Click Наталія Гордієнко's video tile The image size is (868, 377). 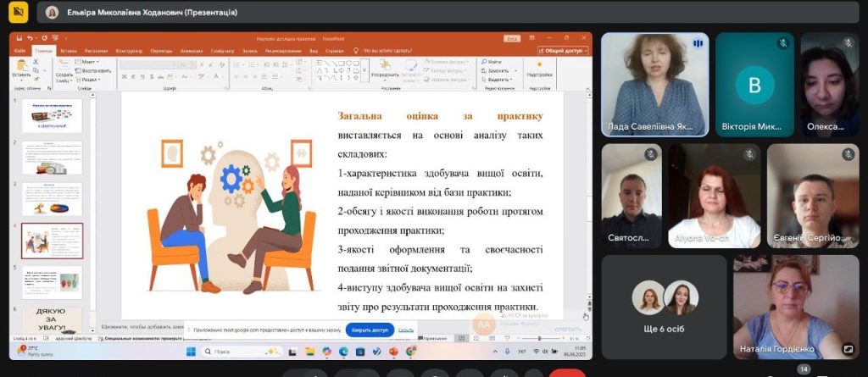click(x=795, y=308)
